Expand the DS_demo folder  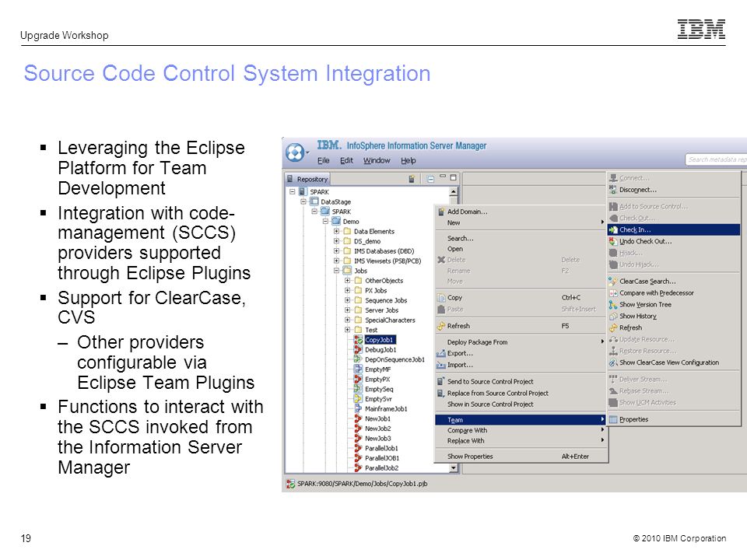click(x=336, y=241)
